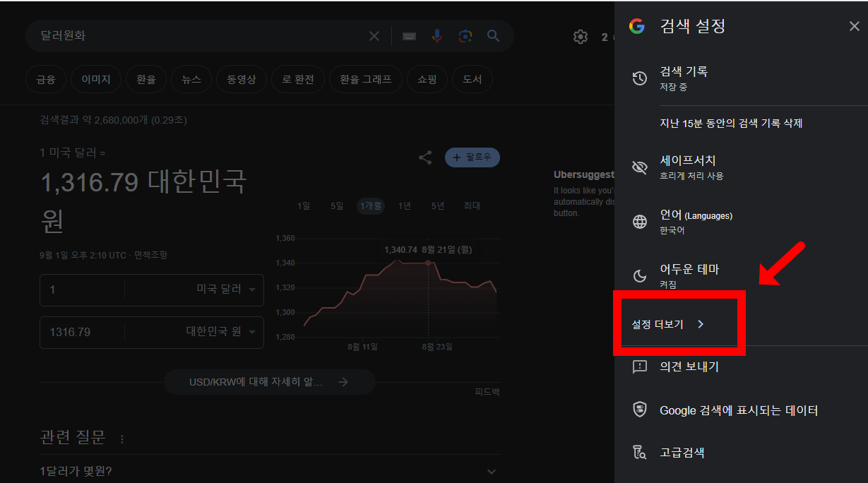Click the 팔로우 button
The width and height of the screenshot is (868, 483).
pyautogui.click(x=472, y=157)
